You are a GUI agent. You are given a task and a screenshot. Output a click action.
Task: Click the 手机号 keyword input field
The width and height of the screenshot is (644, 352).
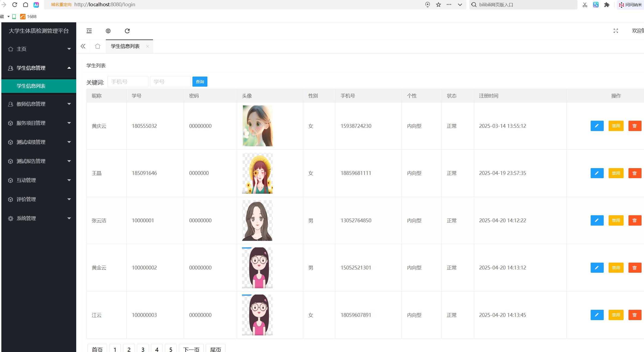tap(128, 82)
